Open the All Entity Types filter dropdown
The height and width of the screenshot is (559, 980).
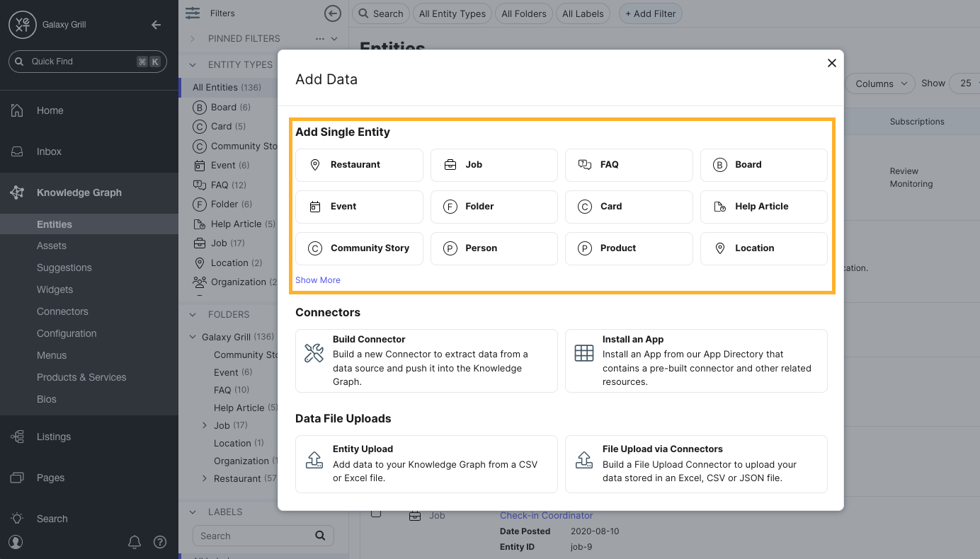tap(452, 13)
